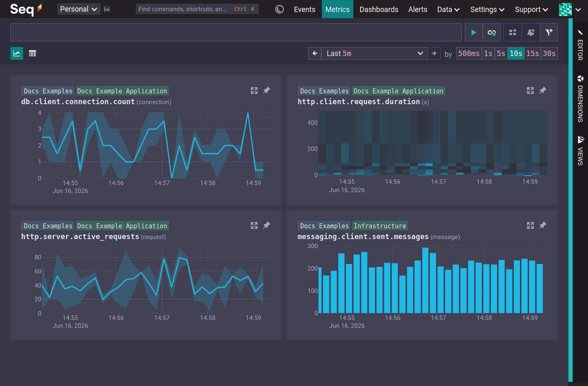This screenshot has width=588, height=386.
Task: Toggle dark mode moon icon
Action: pos(279,9)
